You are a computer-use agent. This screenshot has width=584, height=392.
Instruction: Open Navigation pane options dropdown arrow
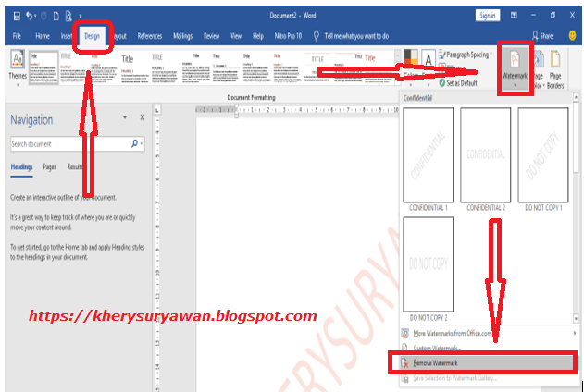pos(125,117)
